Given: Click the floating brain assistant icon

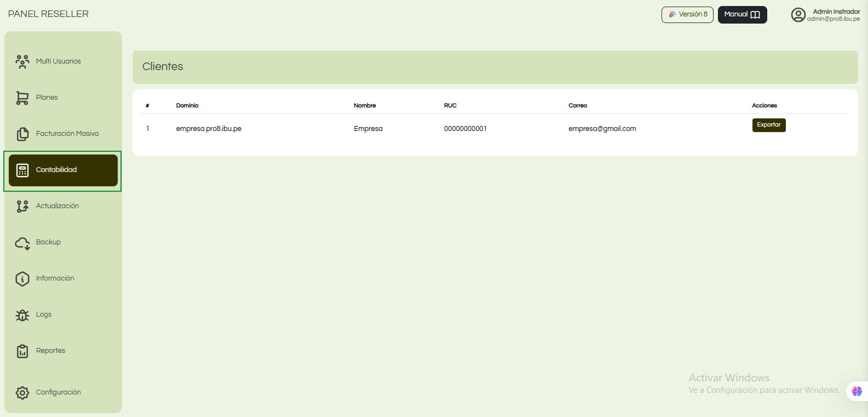Looking at the screenshot, I should click(x=856, y=391).
